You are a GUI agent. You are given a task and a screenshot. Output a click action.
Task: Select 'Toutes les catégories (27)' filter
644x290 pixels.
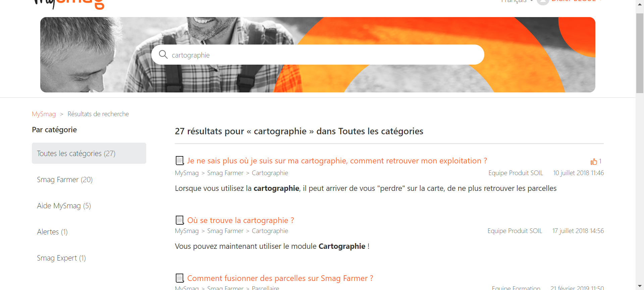[x=89, y=153]
